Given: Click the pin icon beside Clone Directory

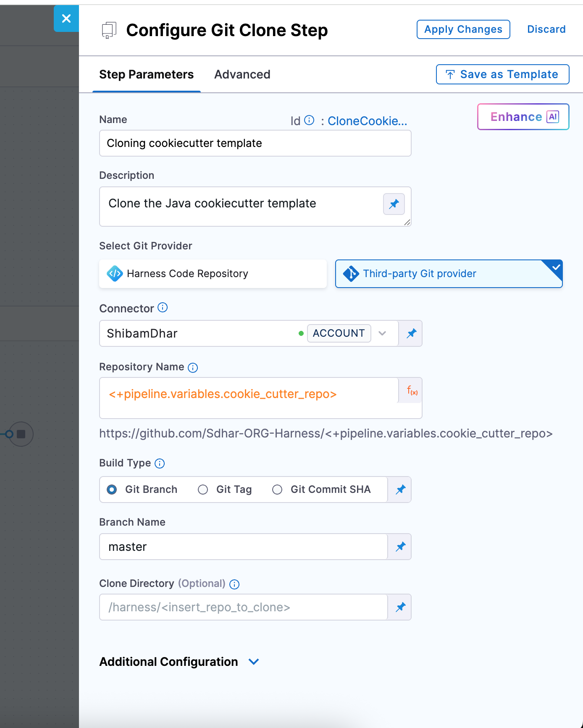Looking at the screenshot, I should click(x=400, y=607).
